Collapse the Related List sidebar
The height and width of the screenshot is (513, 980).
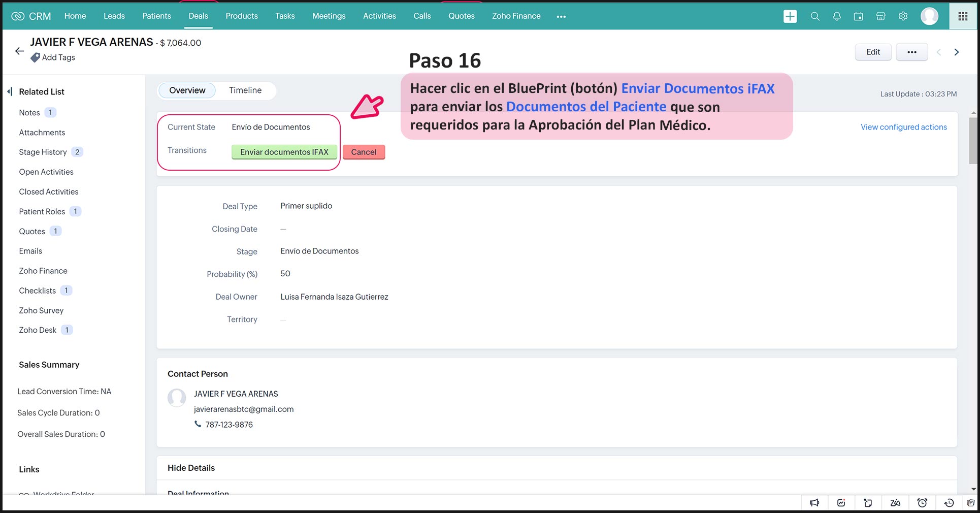[x=10, y=91]
